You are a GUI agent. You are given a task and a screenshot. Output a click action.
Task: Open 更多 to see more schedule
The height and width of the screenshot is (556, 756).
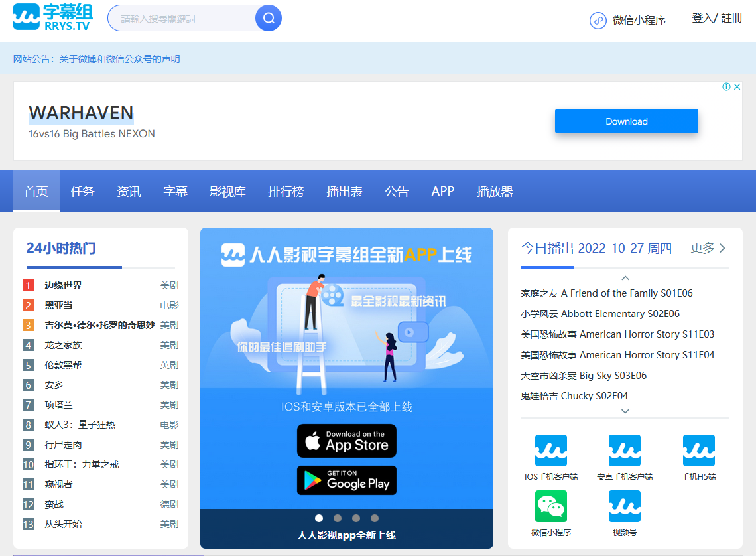tap(708, 248)
